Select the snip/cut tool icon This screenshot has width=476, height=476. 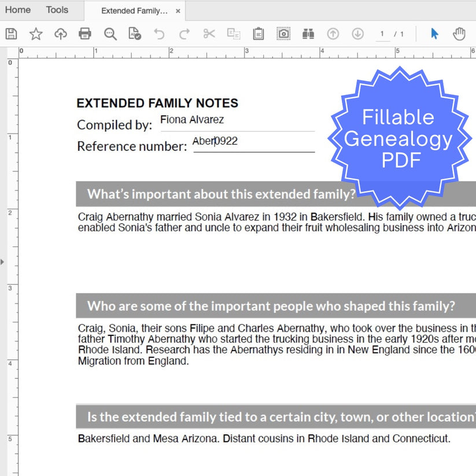[x=209, y=33]
